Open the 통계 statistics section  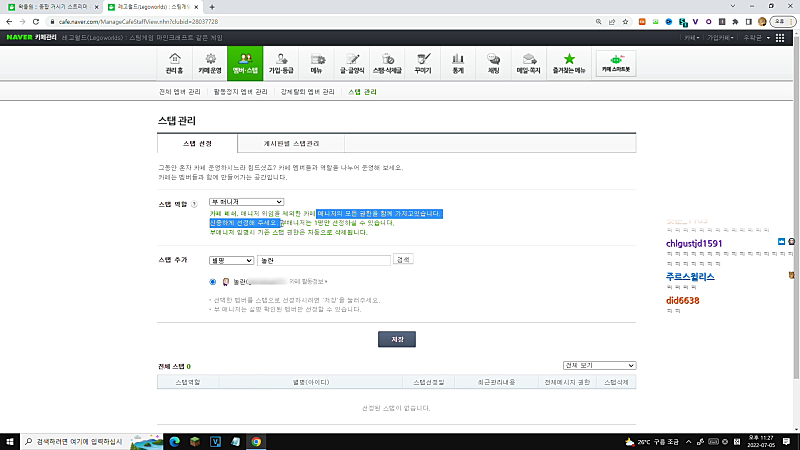click(458, 64)
